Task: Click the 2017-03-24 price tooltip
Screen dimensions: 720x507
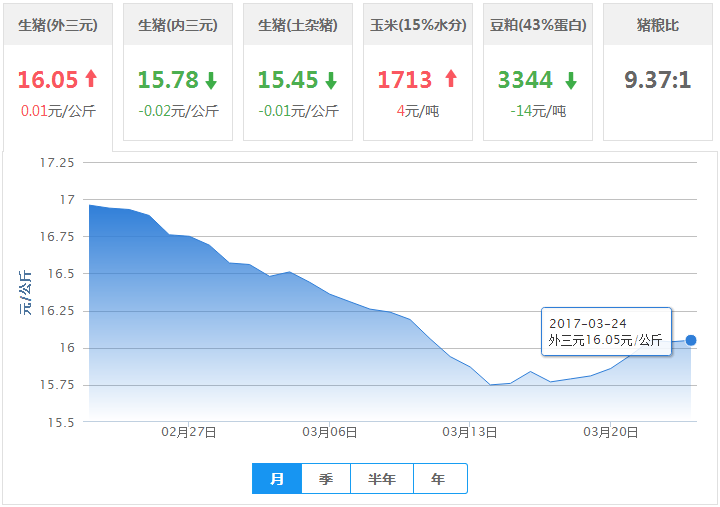Action: click(x=606, y=332)
